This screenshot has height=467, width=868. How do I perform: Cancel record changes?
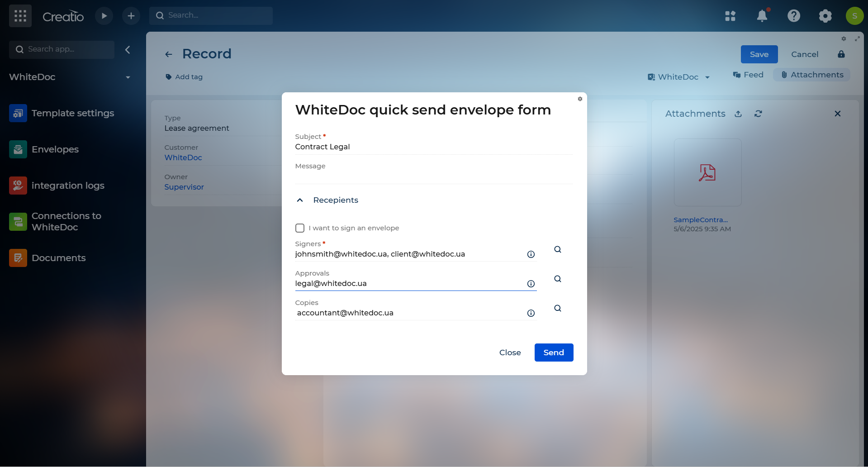pos(805,54)
